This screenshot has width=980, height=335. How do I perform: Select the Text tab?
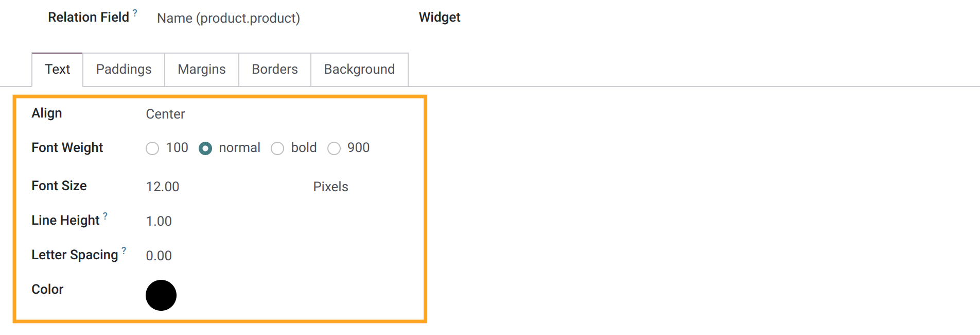tap(57, 70)
